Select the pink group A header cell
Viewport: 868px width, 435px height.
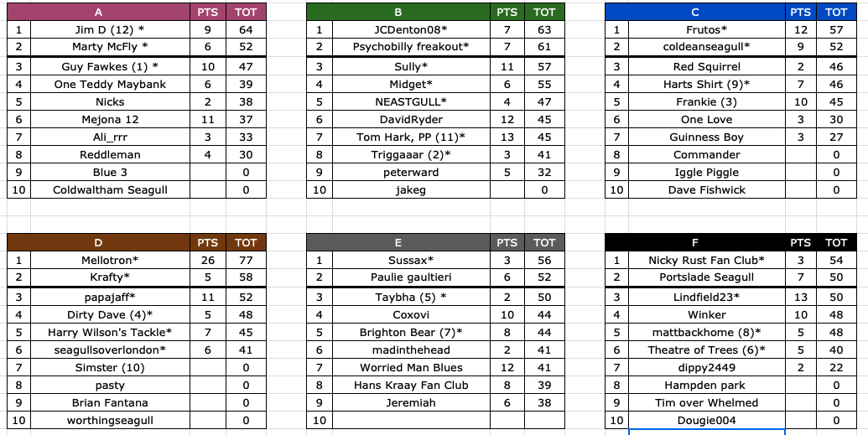98,13
